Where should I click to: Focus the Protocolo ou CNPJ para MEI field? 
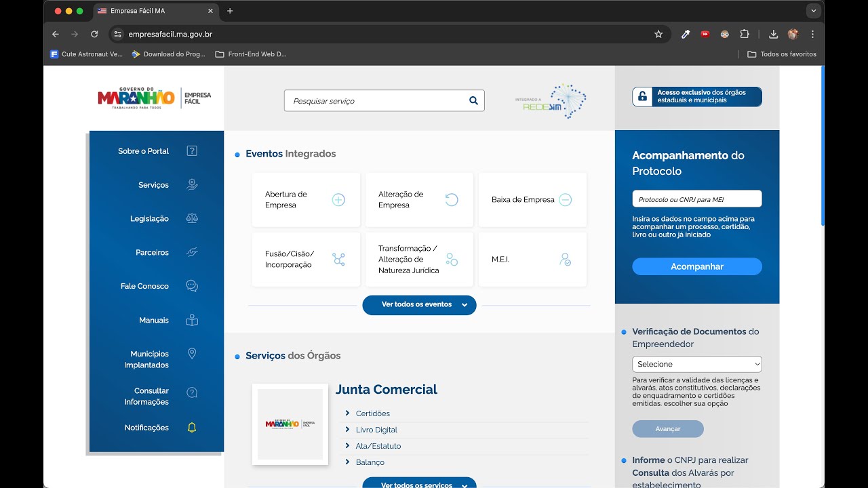click(x=697, y=199)
